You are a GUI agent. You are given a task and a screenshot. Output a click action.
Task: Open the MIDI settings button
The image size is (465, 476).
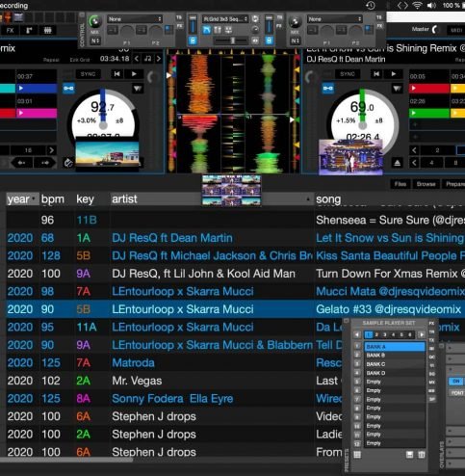[x=456, y=30]
